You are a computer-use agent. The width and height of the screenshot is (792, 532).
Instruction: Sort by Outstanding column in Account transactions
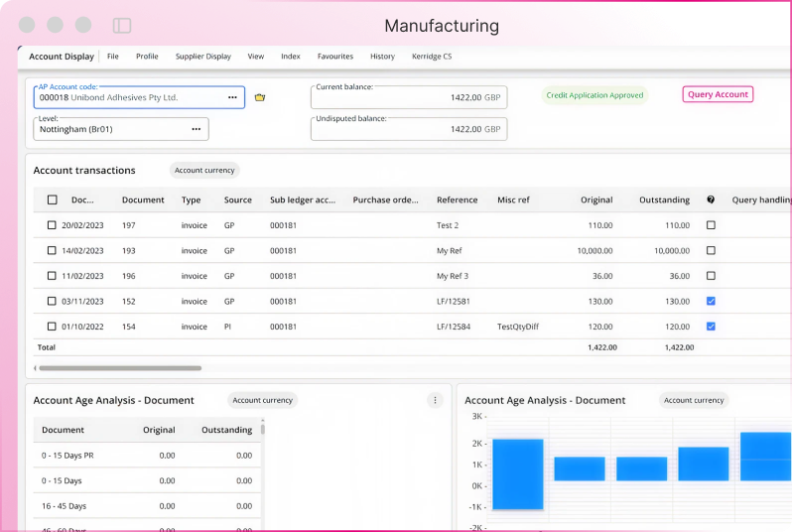click(664, 200)
